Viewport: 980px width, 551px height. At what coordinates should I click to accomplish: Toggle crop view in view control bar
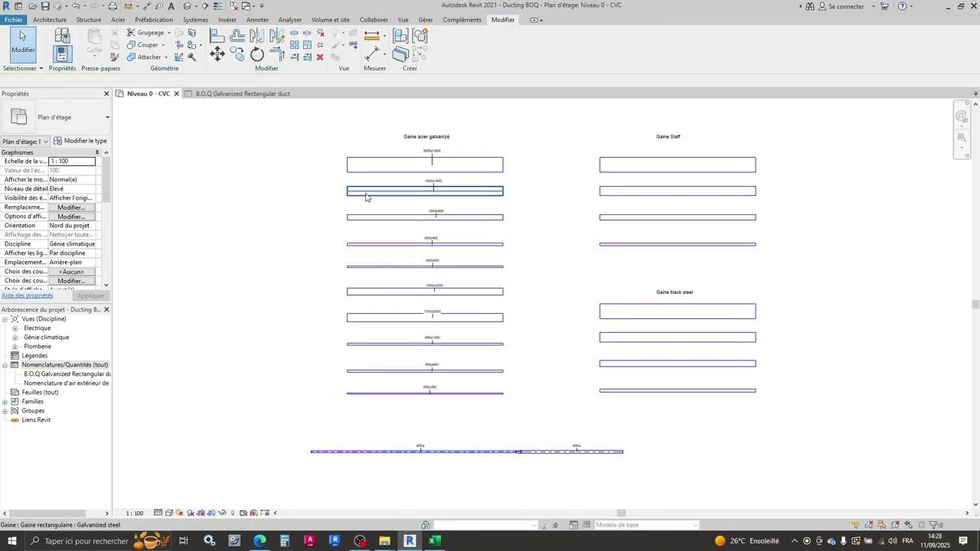click(201, 513)
